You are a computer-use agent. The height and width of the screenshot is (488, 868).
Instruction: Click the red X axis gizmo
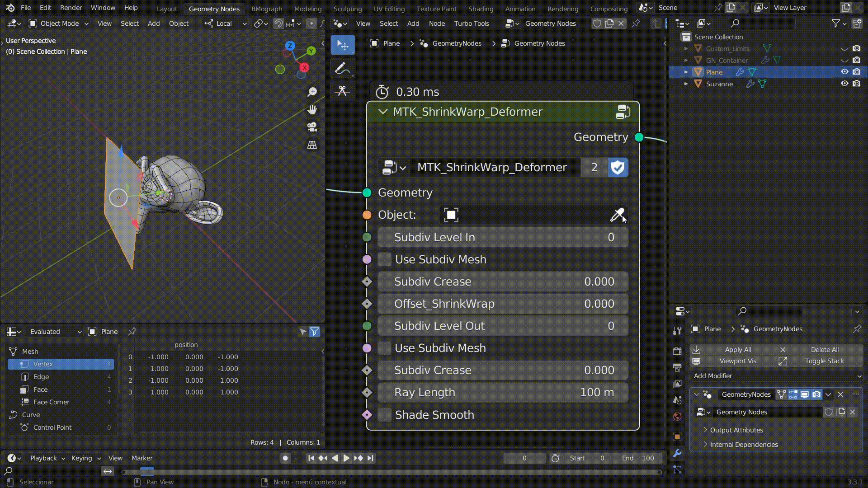305,68
